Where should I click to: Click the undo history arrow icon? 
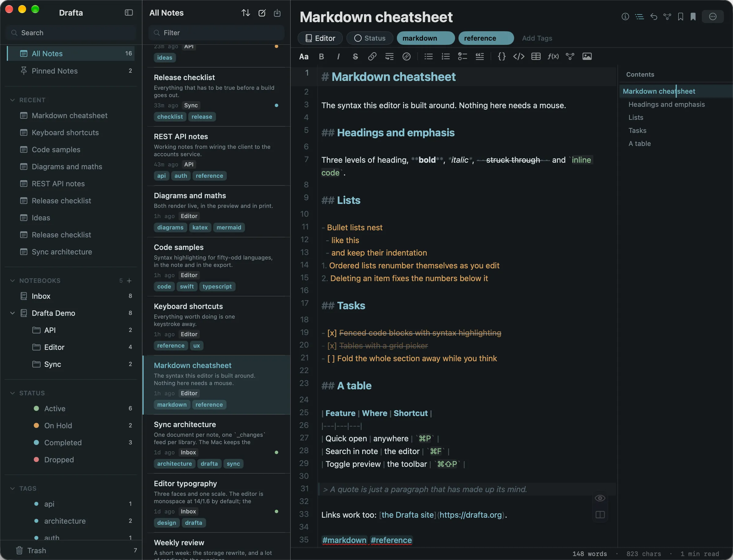(653, 16)
